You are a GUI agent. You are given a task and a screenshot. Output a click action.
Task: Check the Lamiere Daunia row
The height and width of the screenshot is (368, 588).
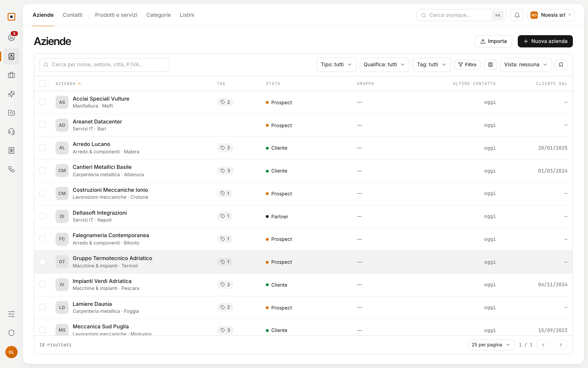pos(42,307)
